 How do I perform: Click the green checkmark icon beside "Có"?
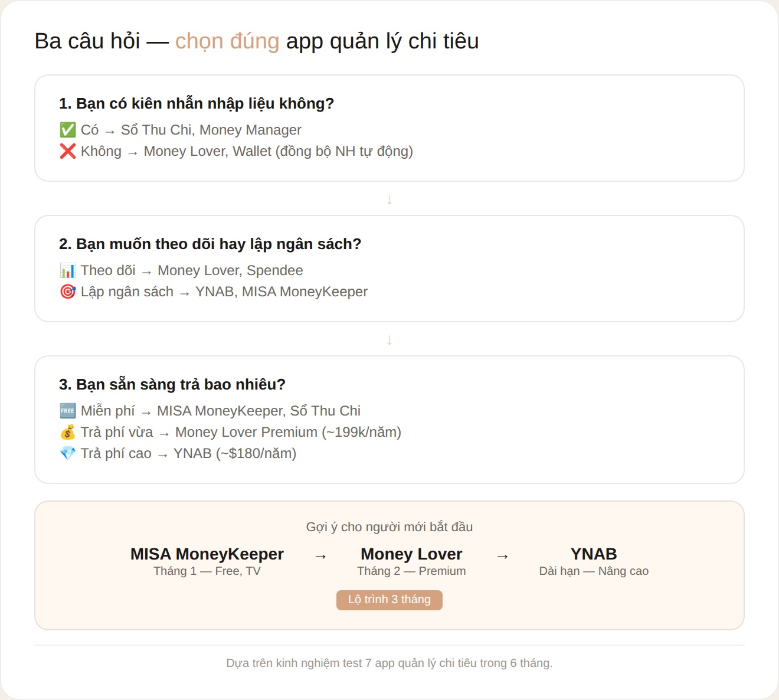(68, 130)
